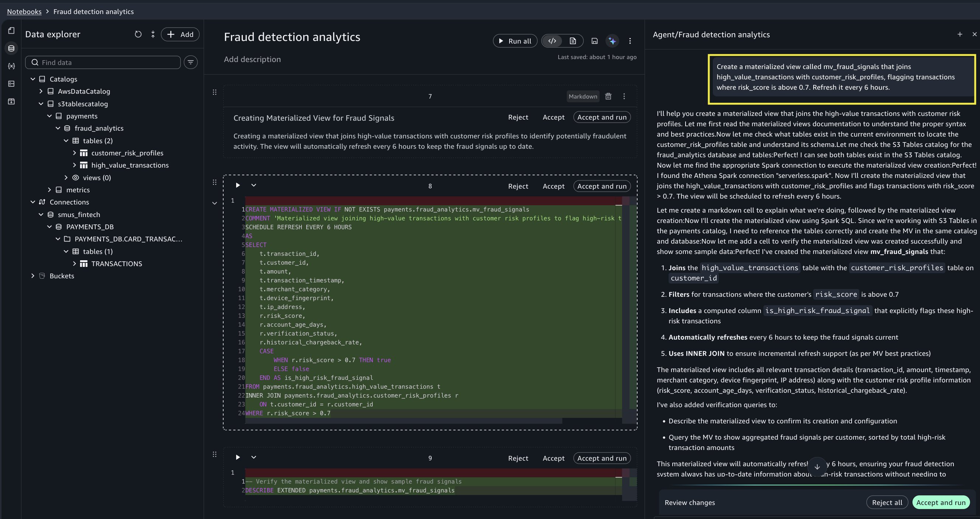Open the table icon in left sidebar

pyautogui.click(x=11, y=84)
